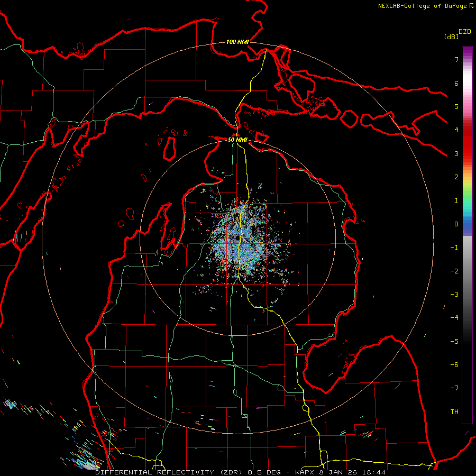The height and width of the screenshot is (476, 476).
Task: Click the DZD legend title
Action: [x=465, y=32]
